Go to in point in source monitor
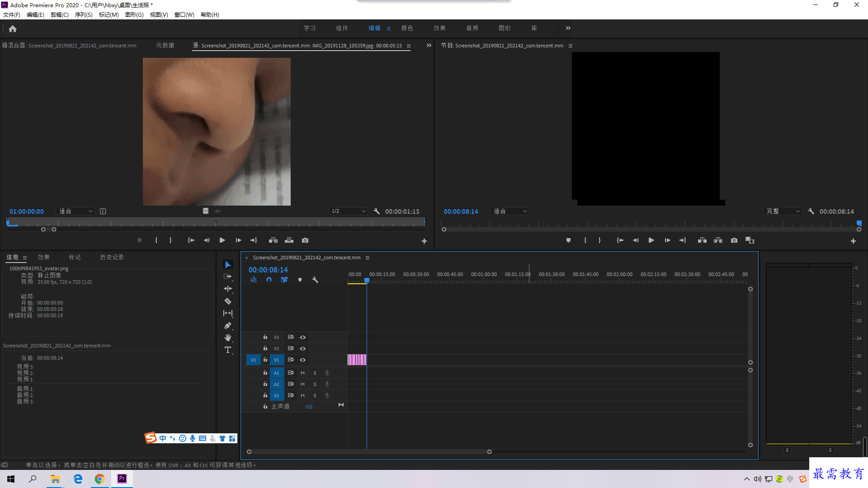 pyautogui.click(x=191, y=240)
